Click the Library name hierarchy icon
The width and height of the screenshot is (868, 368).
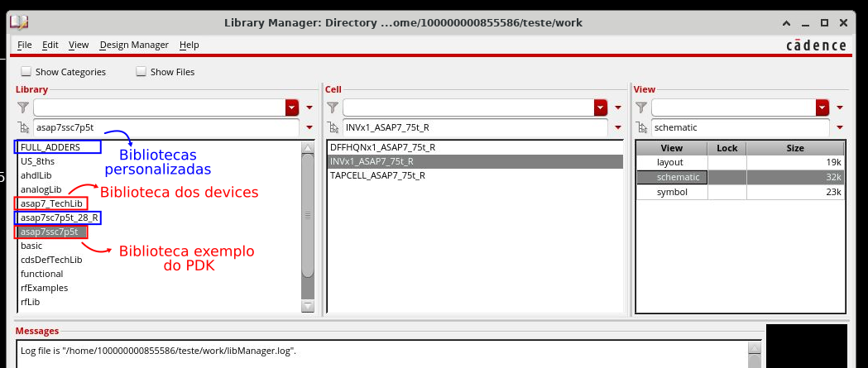(23, 128)
